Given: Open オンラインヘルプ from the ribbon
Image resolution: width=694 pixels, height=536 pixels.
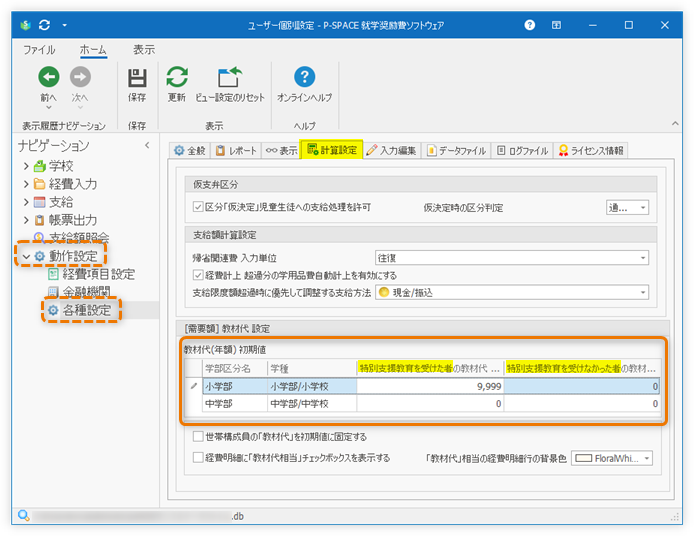Looking at the screenshot, I should pyautogui.click(x=304, y=78).
